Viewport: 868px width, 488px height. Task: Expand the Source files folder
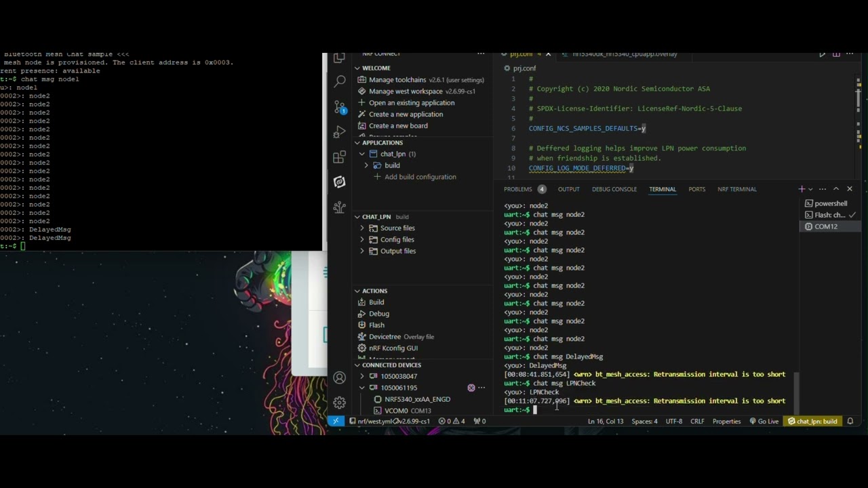click(x=362, y=228)
